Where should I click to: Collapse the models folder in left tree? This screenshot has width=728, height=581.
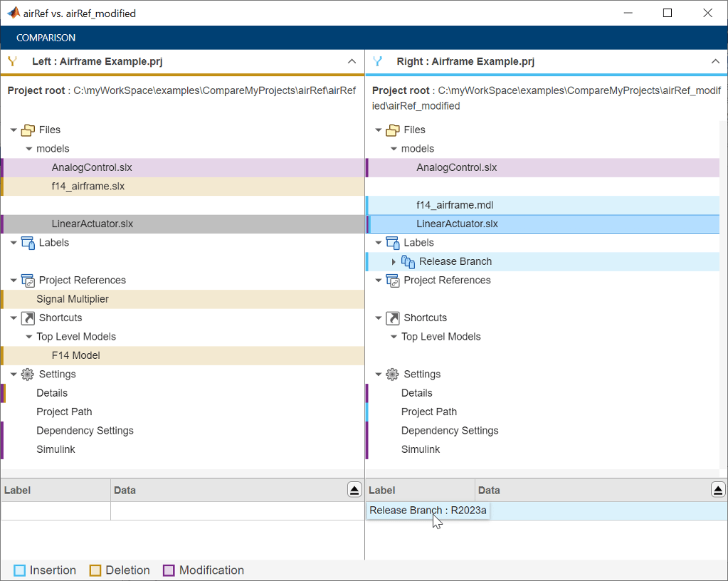[x=29, y=149]
